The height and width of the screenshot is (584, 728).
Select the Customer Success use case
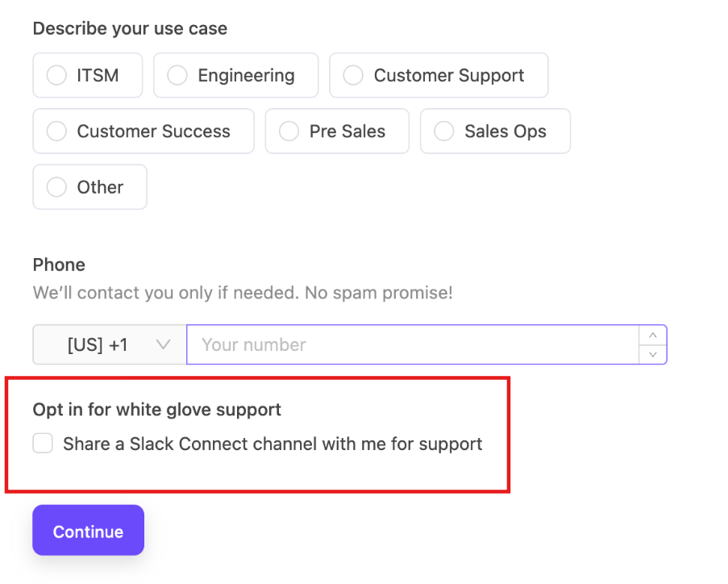pyautogui.click(x=143, y=131)
